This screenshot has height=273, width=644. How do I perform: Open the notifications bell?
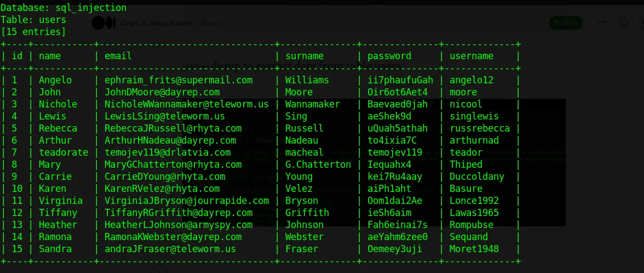pyautogui.click(x=623, y=23)
